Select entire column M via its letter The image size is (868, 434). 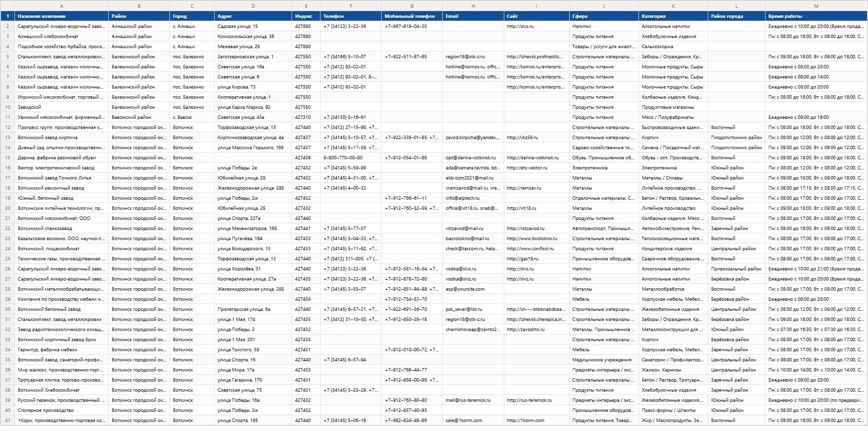(x=816, y=6)
